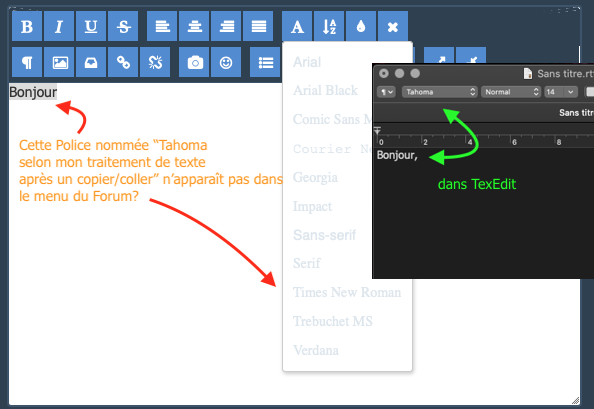
Task: Open the font size A-Z button
Action: [x=329, y=26]
